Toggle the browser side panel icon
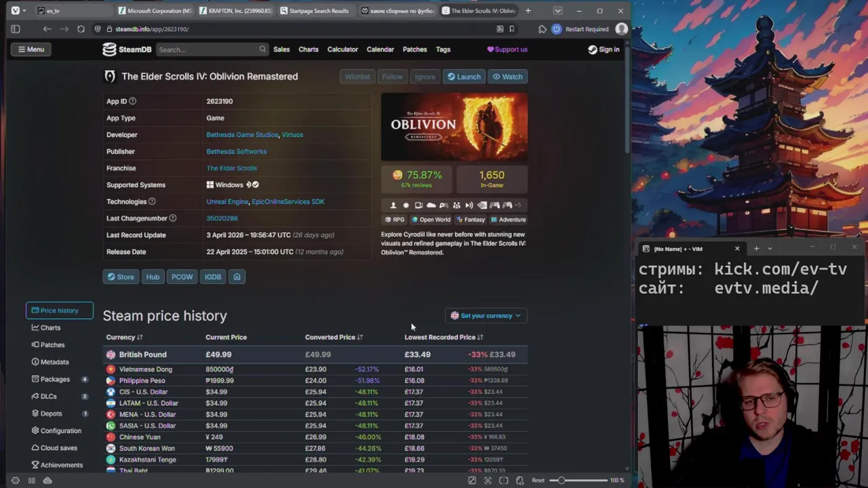Viewport: 868px width, 488px height. [16, 29]
